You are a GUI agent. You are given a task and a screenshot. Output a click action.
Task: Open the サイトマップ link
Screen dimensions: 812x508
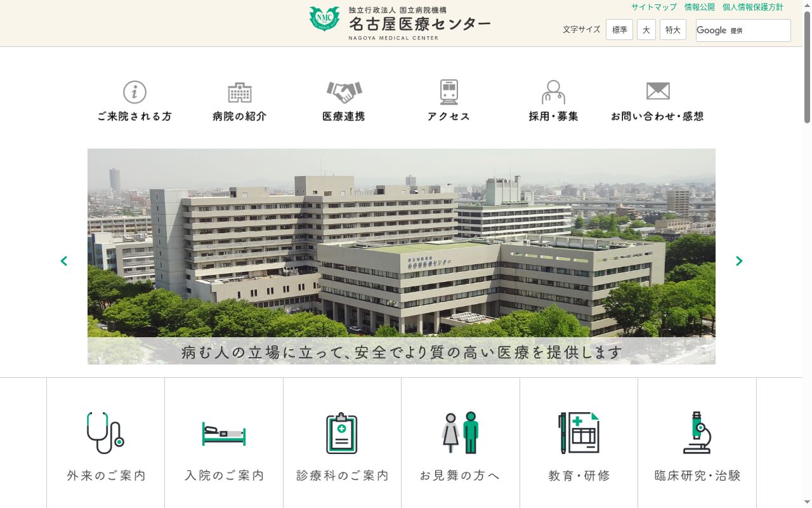(x=654, y=7)
